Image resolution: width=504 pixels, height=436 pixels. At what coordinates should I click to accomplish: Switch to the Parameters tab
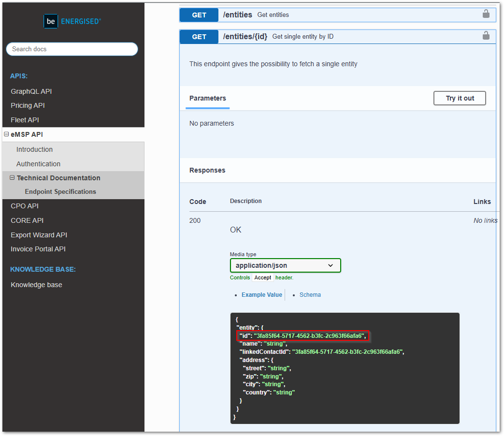(208, 99)
